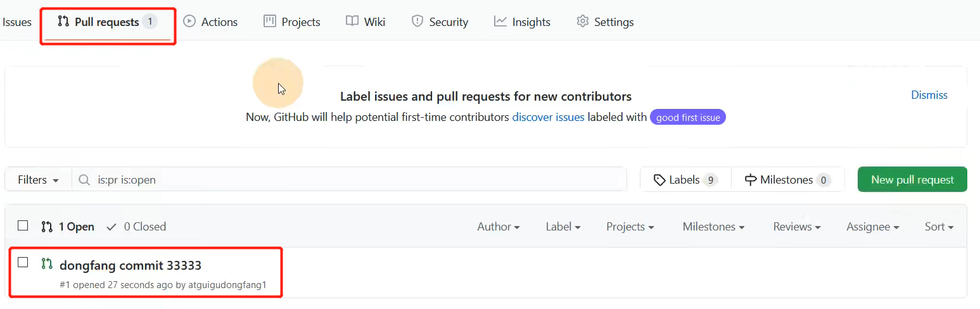Click the good first issue label badge

[x=687, y=117]
